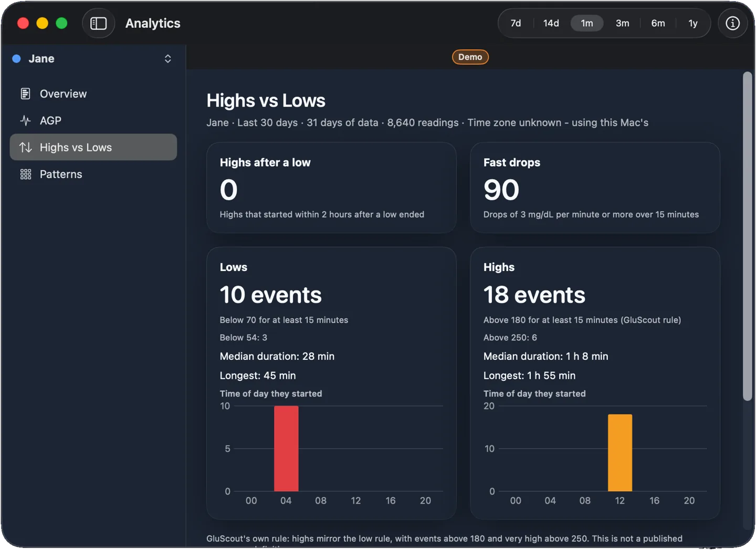
Task: Click 'Longest: 45 min' text
Action: [257, 376]
